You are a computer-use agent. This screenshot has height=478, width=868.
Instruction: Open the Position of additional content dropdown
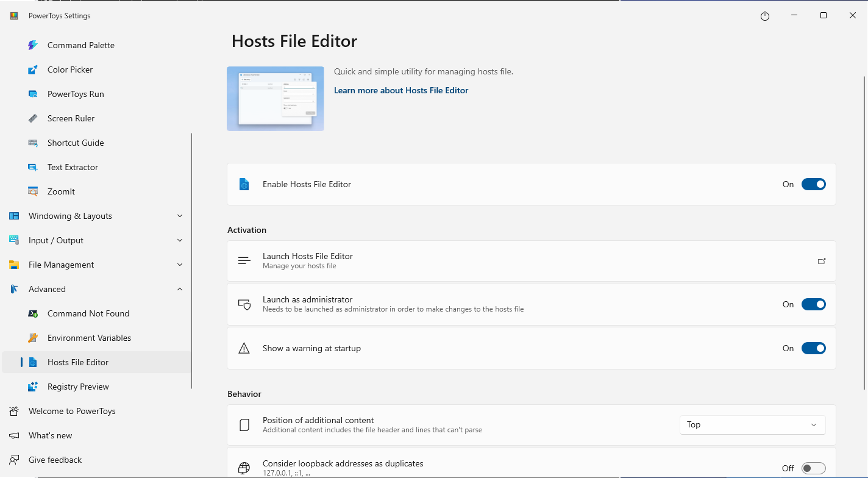[x=753, y=425]
